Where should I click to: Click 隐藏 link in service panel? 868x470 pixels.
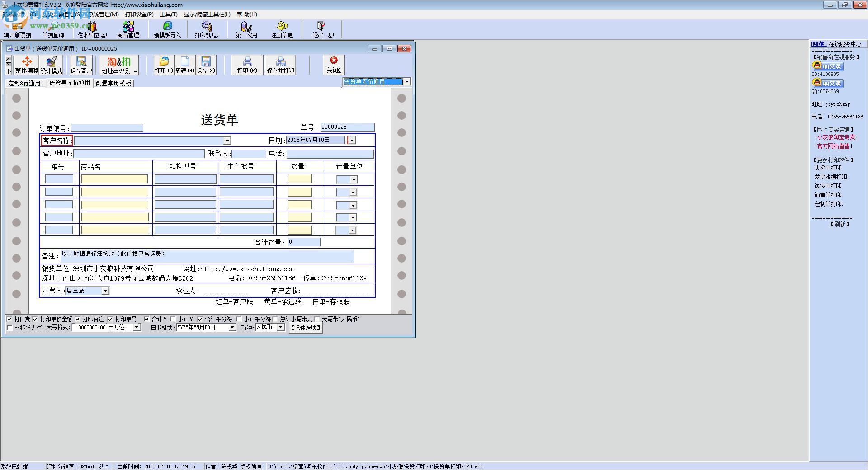click(819, 44)
